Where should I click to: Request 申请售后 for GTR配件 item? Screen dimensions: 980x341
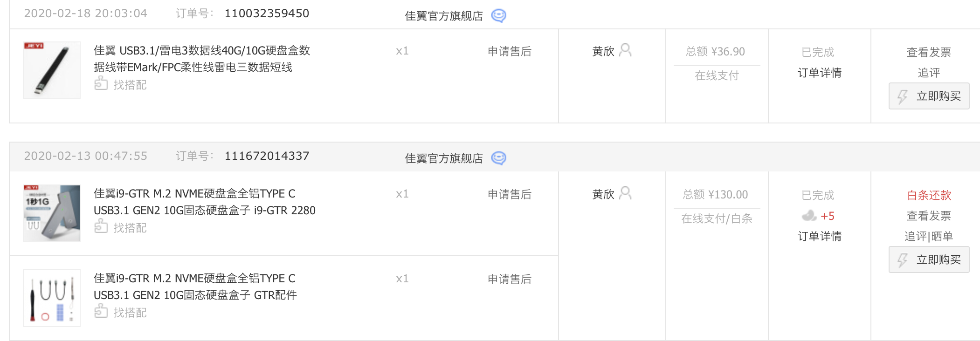510,279
